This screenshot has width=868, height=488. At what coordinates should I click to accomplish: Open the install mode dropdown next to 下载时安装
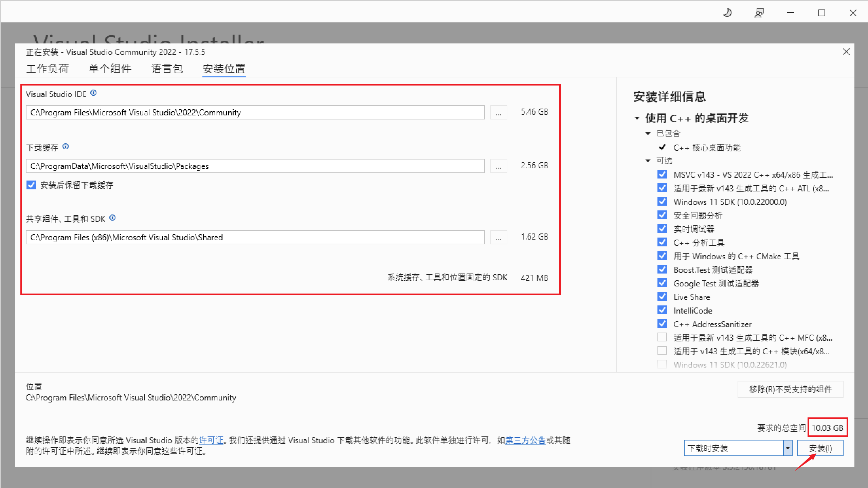[x=788, y=448]
